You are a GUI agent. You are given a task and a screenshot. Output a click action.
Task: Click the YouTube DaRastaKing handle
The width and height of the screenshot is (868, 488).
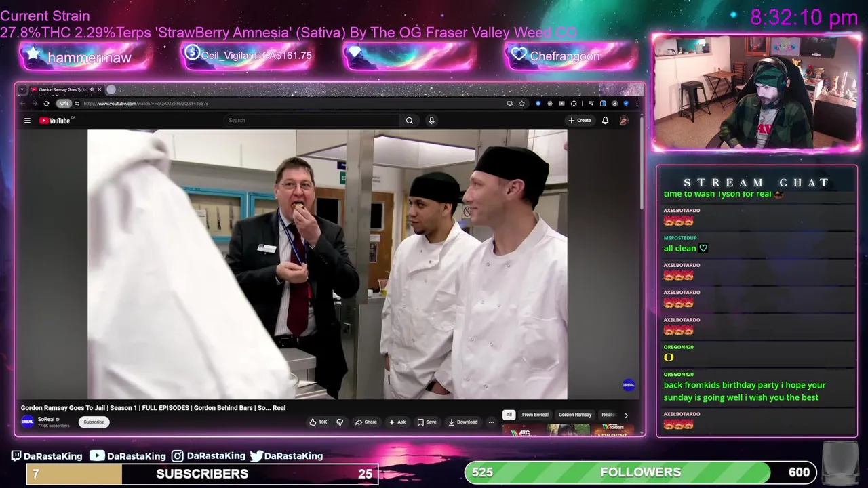point(128,456)
